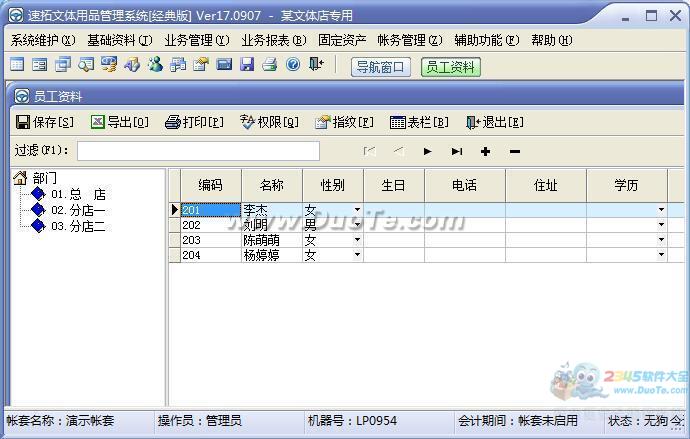Click the printer icon in main toolbar

pos(270,64)
